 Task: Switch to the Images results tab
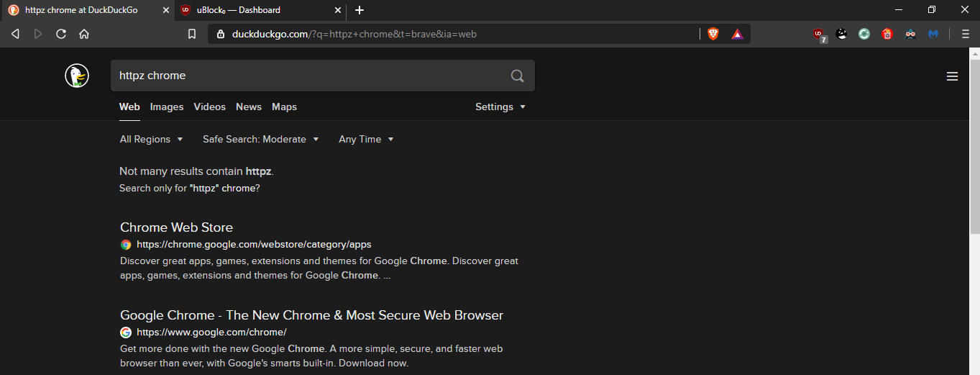pos(167,107)
